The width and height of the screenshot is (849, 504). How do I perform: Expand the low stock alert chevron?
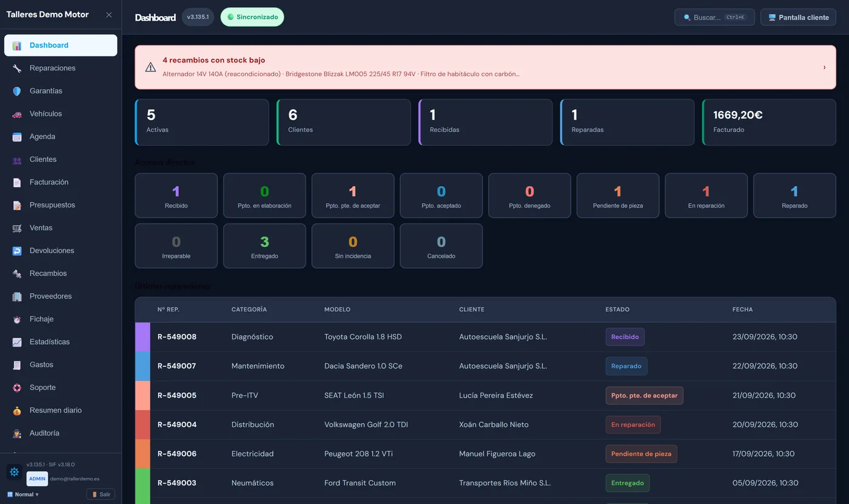click(824, 67)
